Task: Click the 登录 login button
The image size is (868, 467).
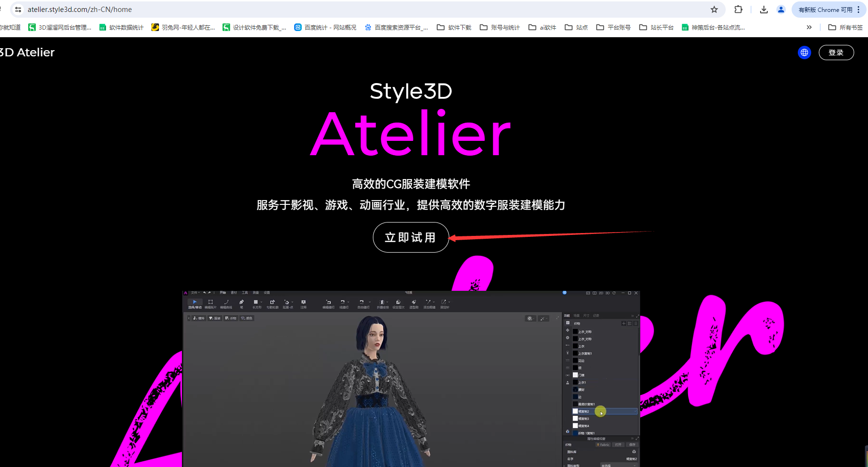Action: tap(836, 52)
